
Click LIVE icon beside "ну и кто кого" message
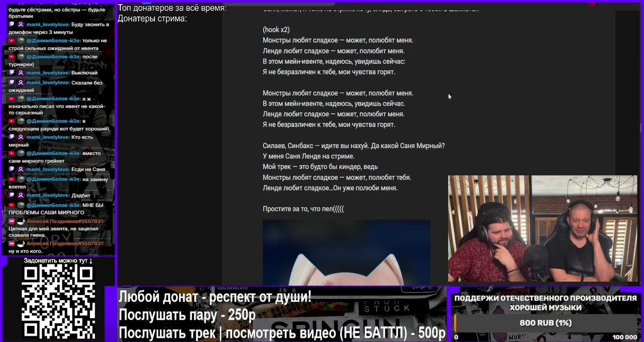point(11,243)
